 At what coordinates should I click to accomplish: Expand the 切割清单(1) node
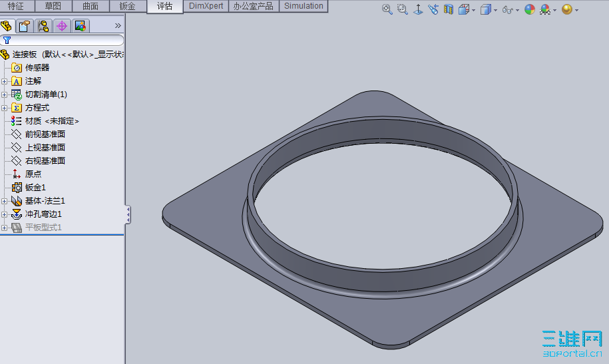point(4,94)
